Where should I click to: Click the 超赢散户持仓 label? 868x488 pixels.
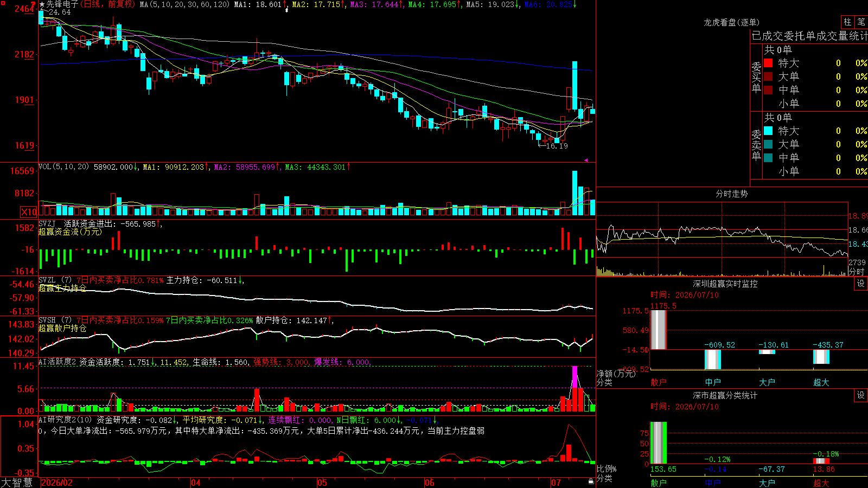pyautogui.click(x=62, y=328)
